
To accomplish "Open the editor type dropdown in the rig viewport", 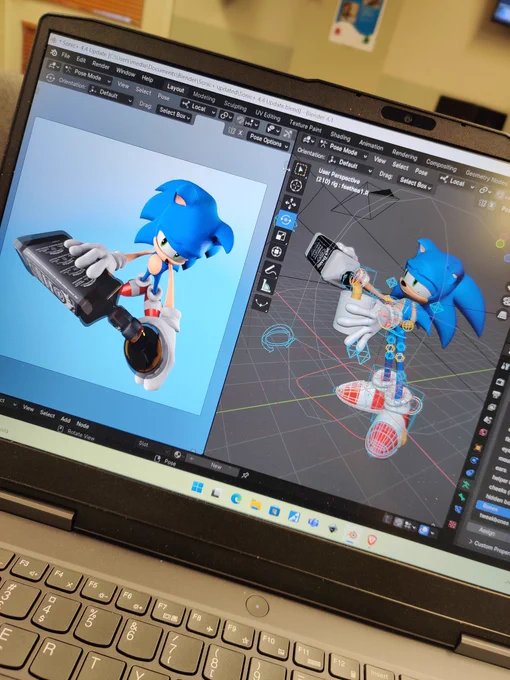I will [x=308, y=140].
